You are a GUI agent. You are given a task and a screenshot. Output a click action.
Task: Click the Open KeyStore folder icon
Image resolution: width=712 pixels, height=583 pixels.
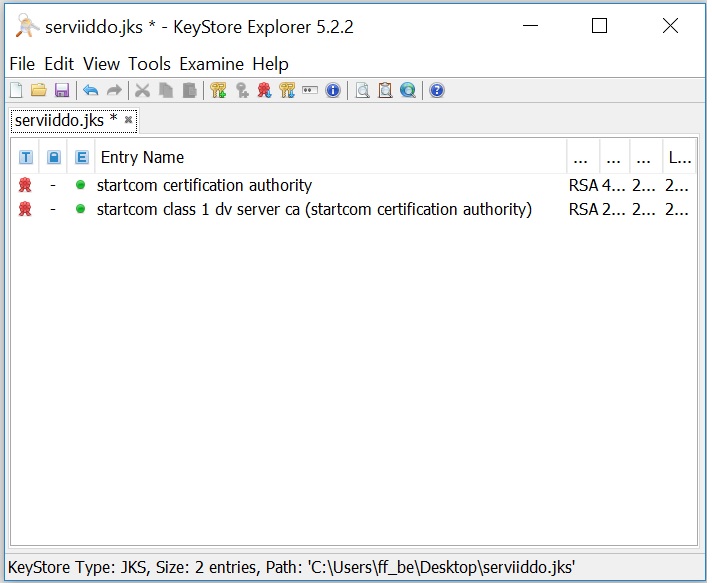[x=38, y=91]
